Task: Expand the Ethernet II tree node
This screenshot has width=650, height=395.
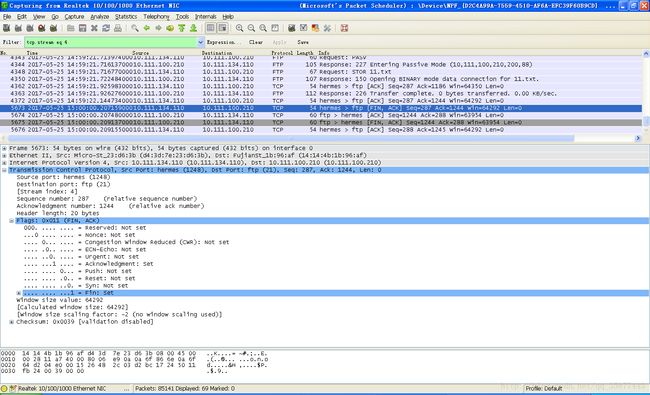Action: 5,155
